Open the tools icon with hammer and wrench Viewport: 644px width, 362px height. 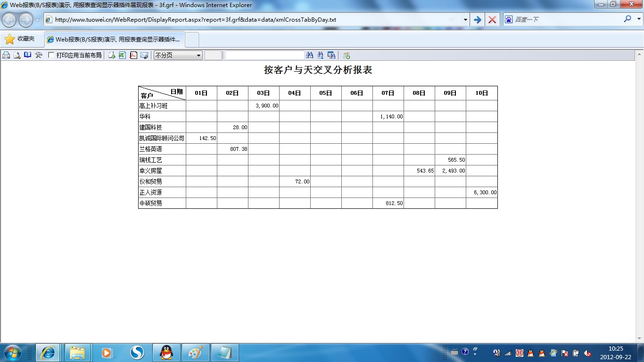[39, 55]
